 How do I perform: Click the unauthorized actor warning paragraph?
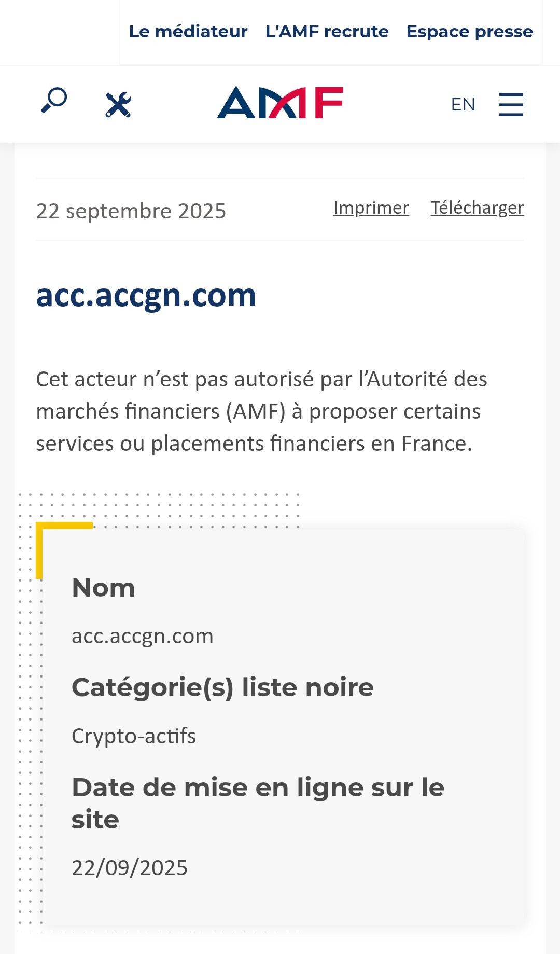261,411
